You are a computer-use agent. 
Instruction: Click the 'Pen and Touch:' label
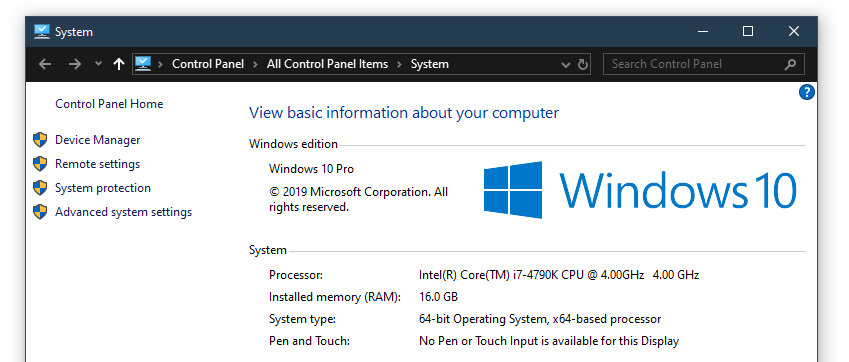click(309, 341)
